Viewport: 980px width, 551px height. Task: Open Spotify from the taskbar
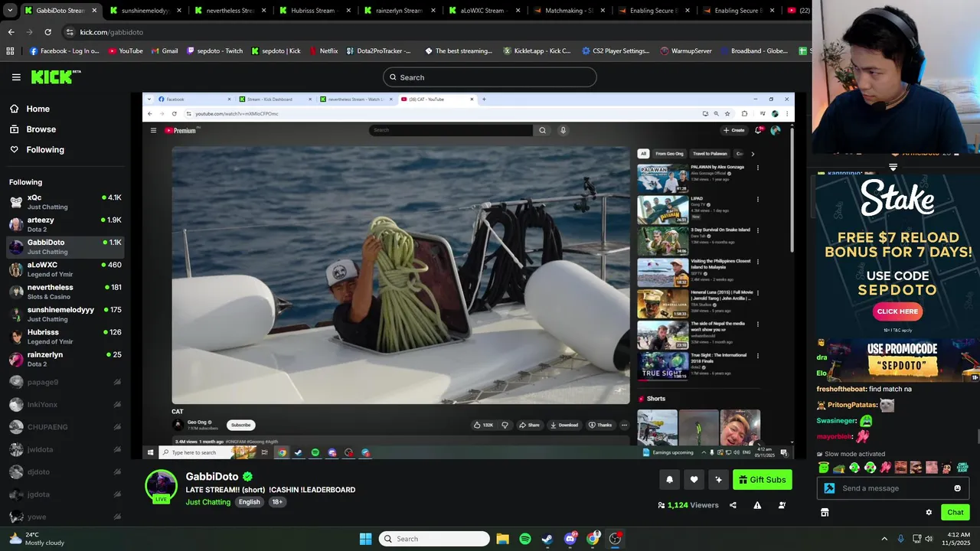[524, 539]
